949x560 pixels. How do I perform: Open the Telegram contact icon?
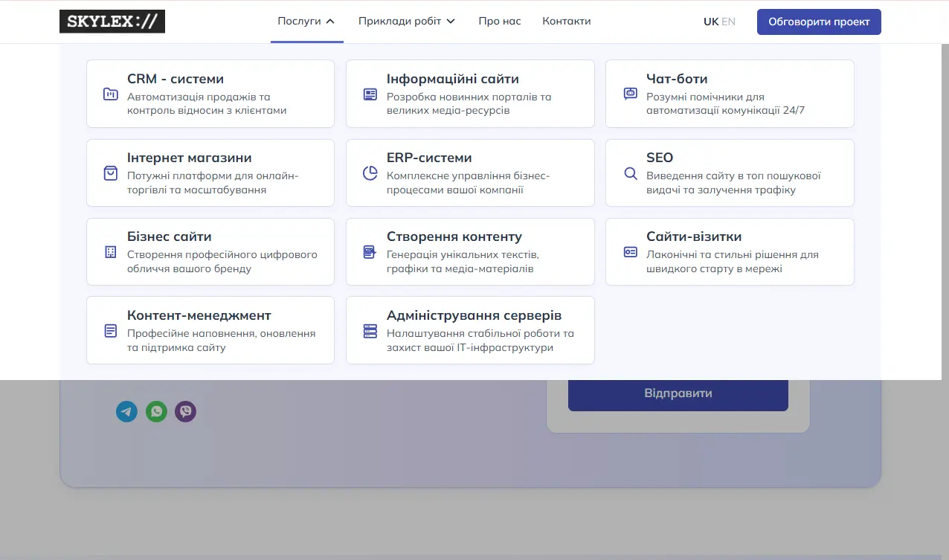[126, 411]
